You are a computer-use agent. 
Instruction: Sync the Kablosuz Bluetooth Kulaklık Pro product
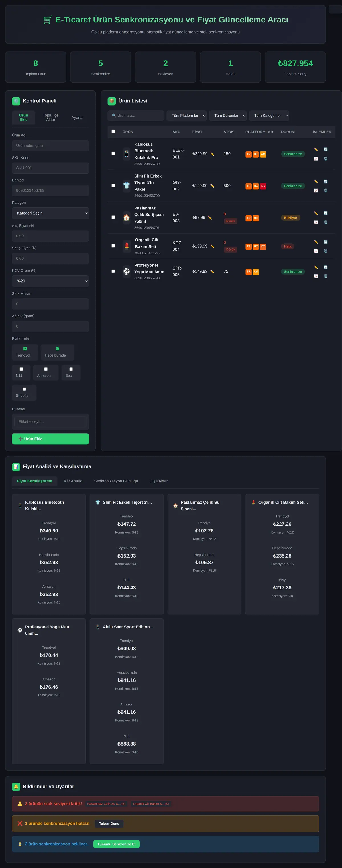pos(325,149)
